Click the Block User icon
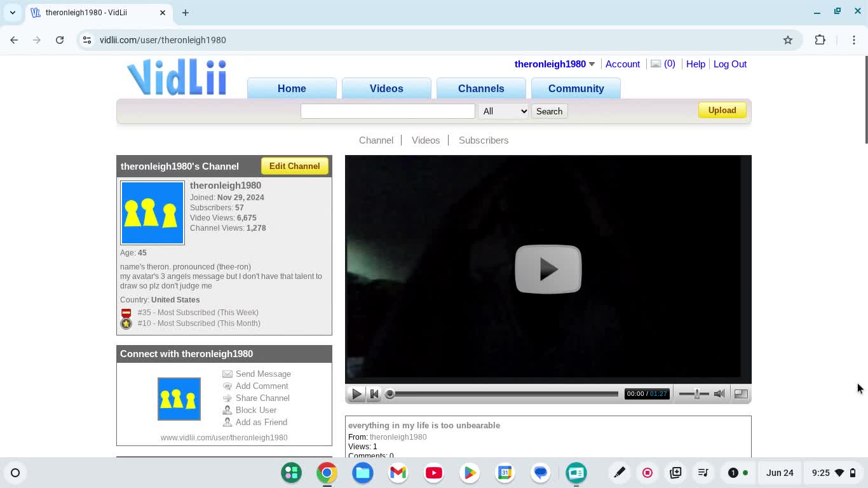868x488 pixels. point(227,410)
